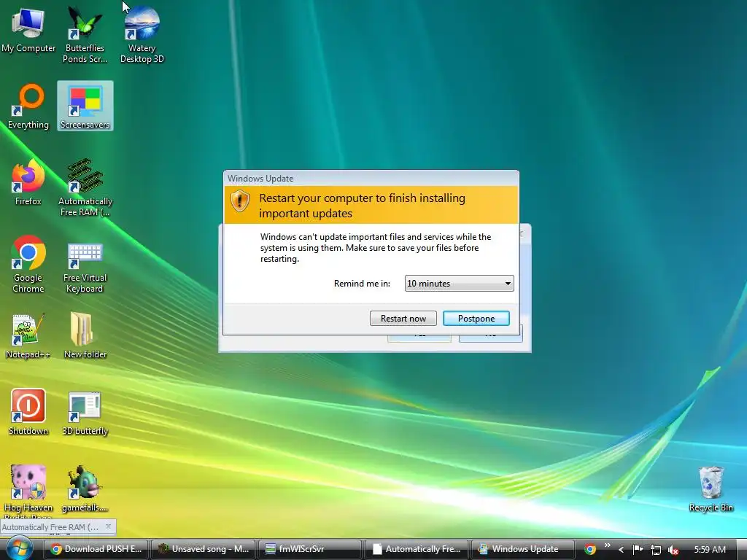Select the 3D butterfly desktop shortcut
Viewport: 747px width, 560px height.
click(x=85, y=413)
